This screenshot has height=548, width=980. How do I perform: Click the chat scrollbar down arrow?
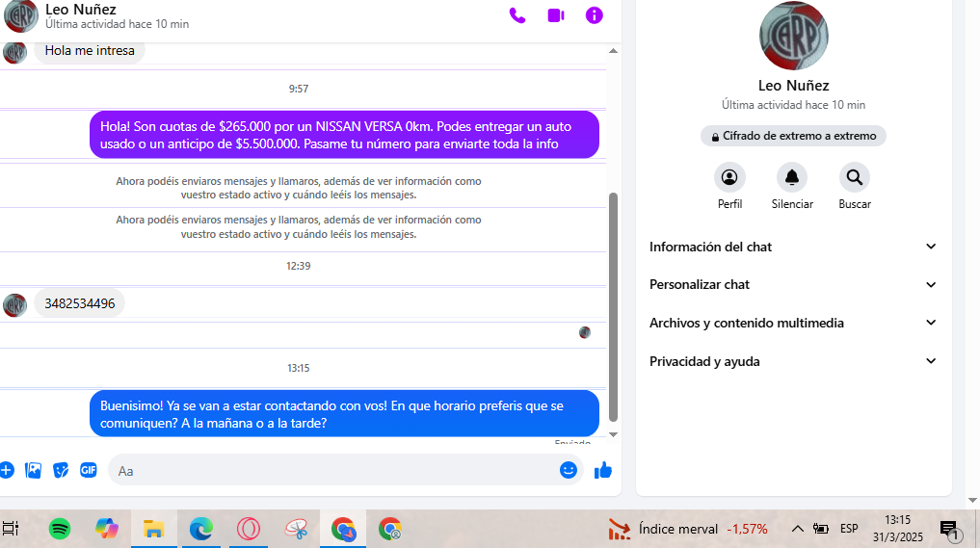614,434
